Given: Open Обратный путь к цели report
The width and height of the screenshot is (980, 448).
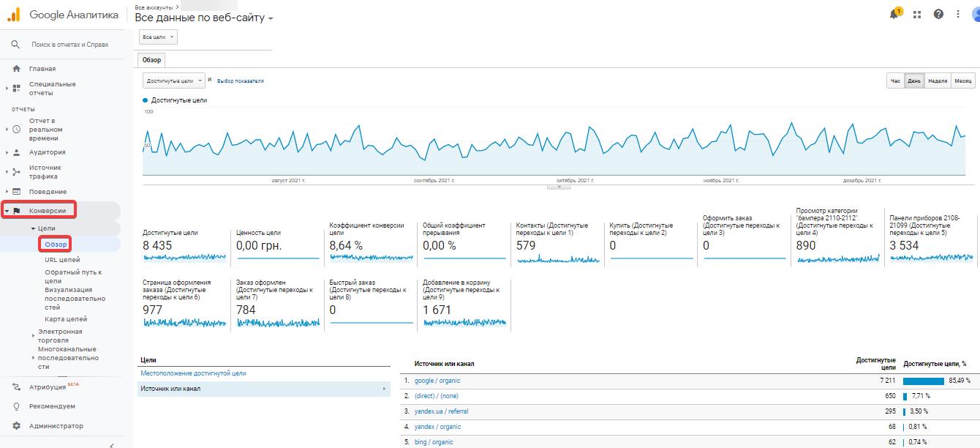Looking at the screenshot, I should 73,276.
